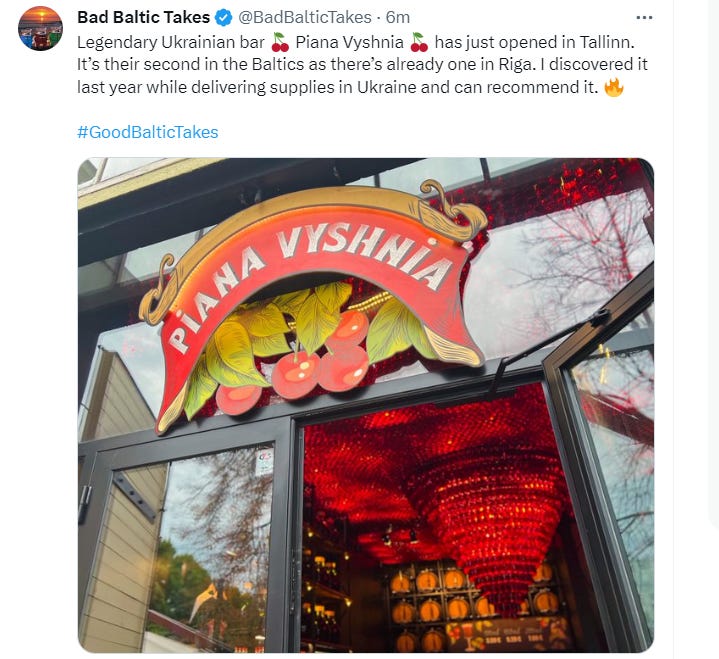Image resolution: width=719 pixels, height=659 pixels.
Task: Open the #GoodBalticTakes hashtag
Action: (x=148, y=132)
